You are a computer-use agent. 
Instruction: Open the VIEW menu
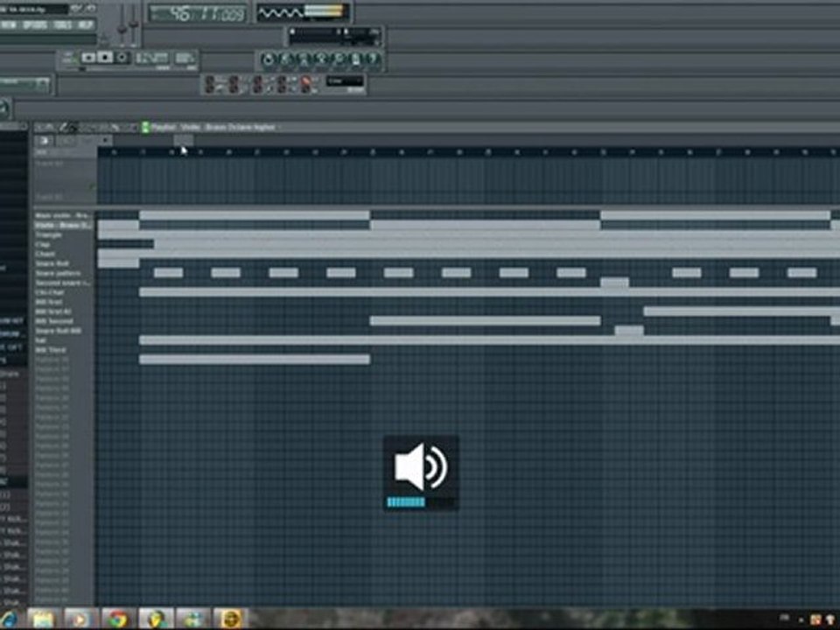[9, 24]
